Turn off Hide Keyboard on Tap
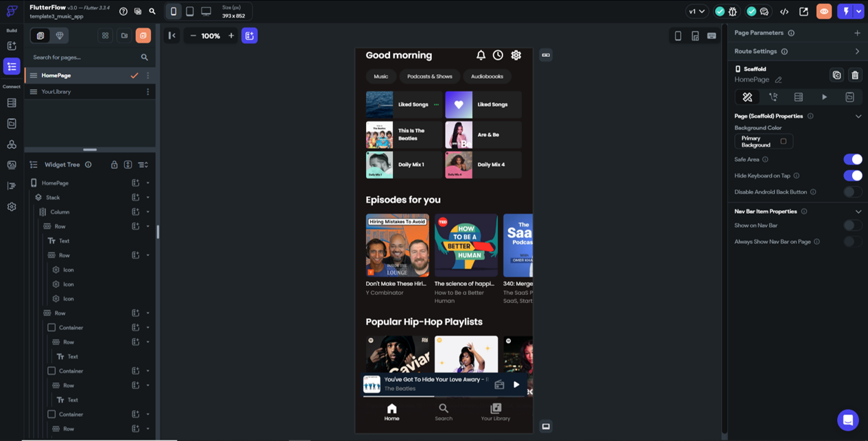Screen dimensions: 868x441 point(852,176)
